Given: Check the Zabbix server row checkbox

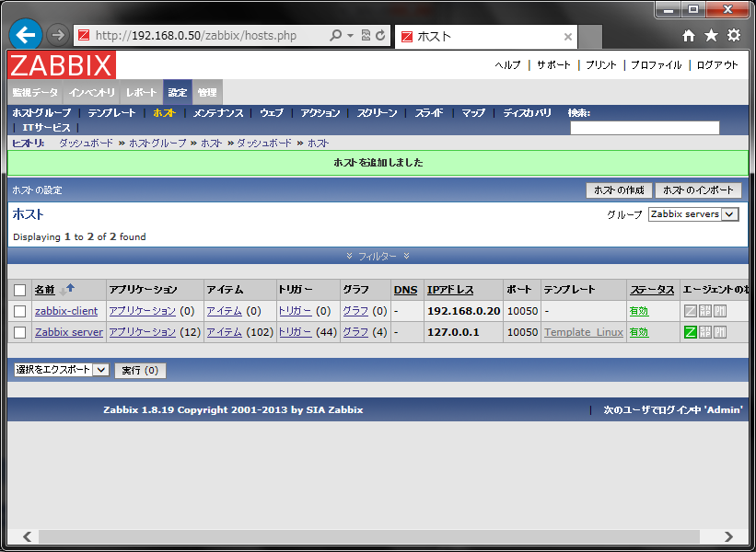Looking at the screenshot, I should click(x=19, y=332).
